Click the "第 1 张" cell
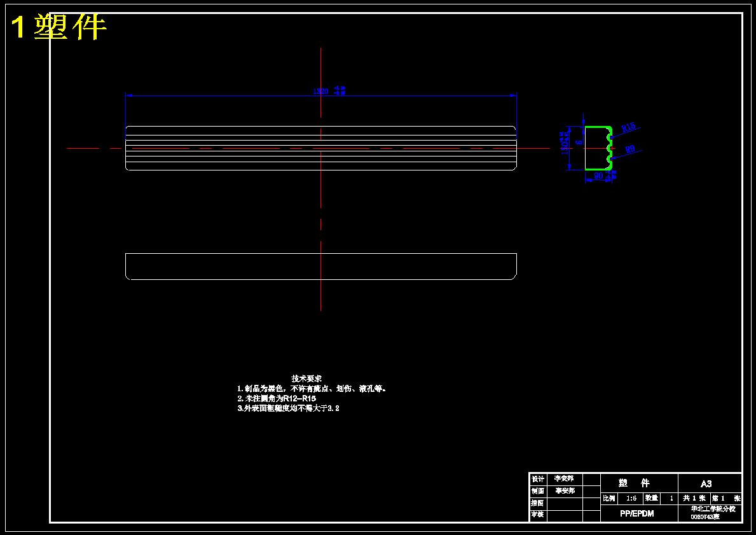Screen dimensions: 756x535 coord(727,498)
